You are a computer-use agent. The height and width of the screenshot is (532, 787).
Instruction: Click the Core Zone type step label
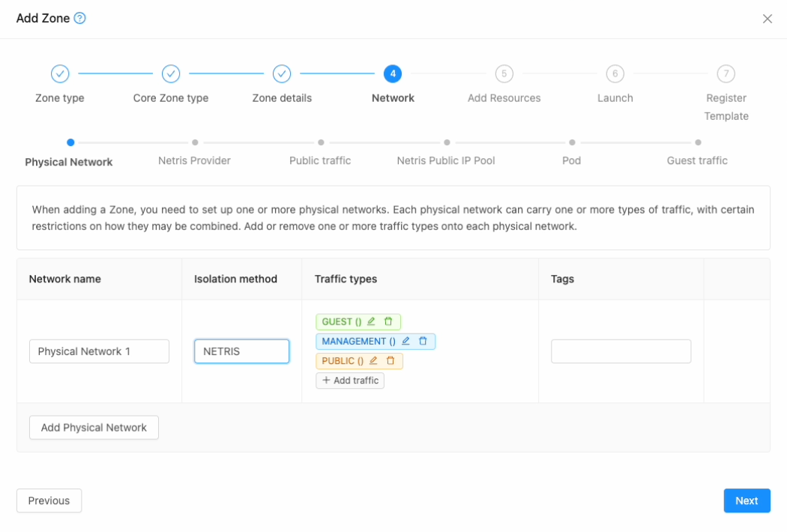[x=171, y=98]
